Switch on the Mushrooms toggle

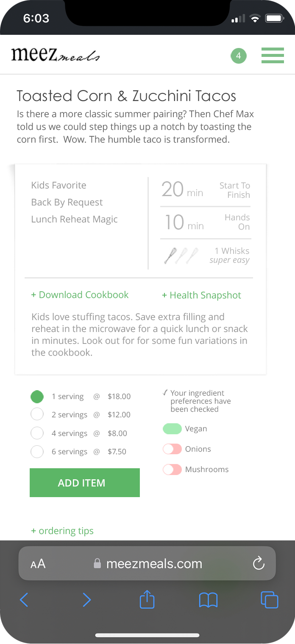pos(173,470)
